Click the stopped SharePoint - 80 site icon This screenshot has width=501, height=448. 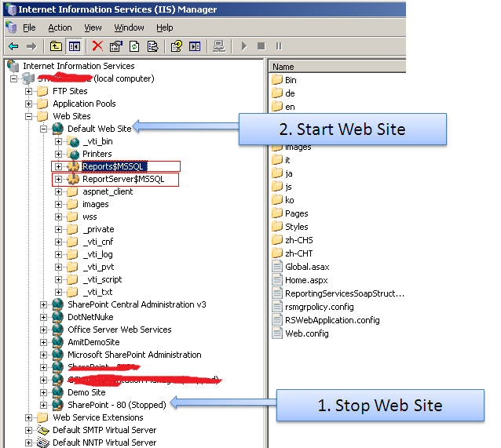(58, 405)
